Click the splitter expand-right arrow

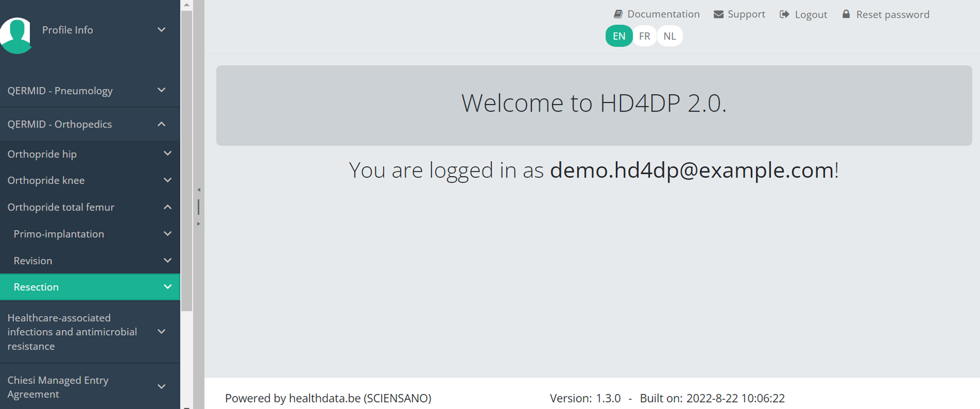tap(199, 224)
